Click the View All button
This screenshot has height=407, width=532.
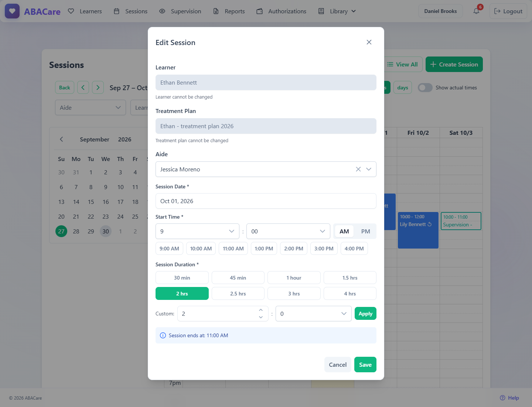pyautogui.click(x=402, y=64)
